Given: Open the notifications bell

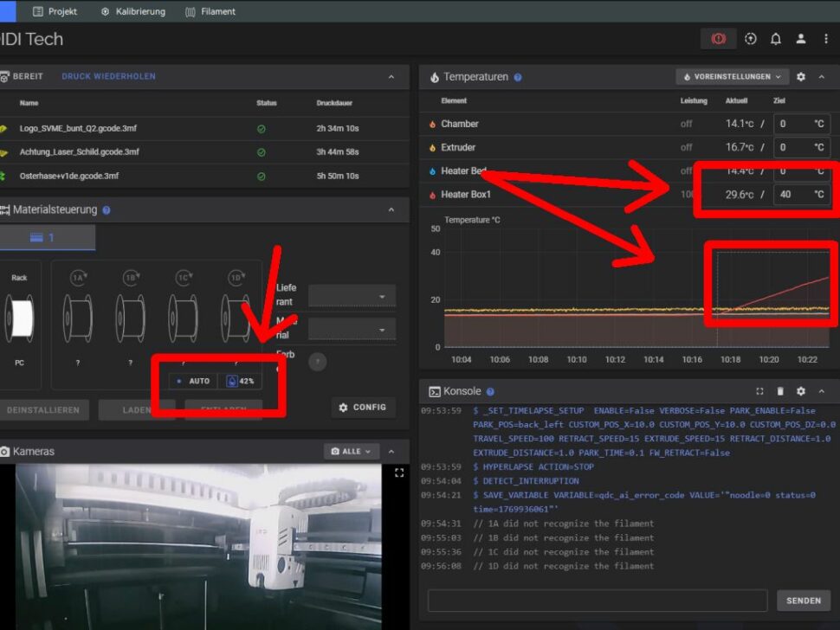Looking at the screenshot, I should point(775,39).
